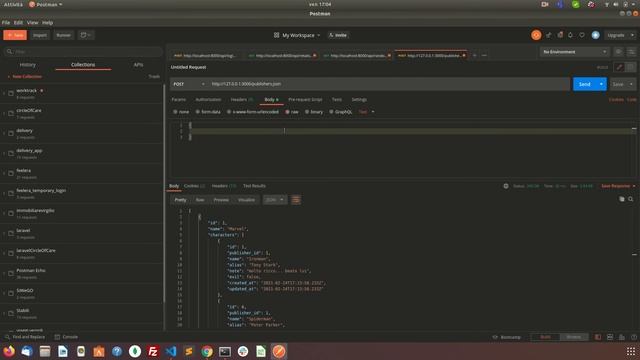This screenshot has height=360, width=640.
Task: Select the raw body type
Action: (292, 112)
